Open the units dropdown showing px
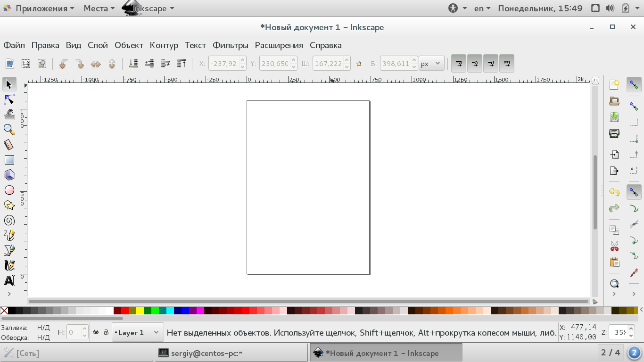 coord(430,63)
